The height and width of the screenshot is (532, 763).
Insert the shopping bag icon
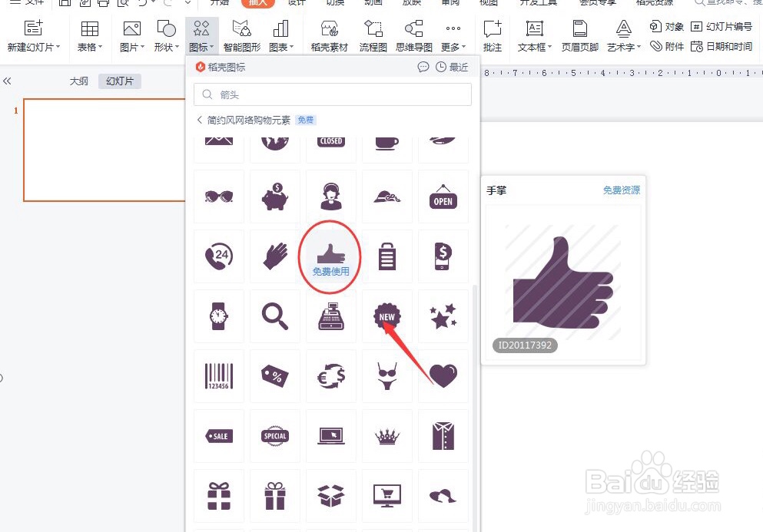(386, 256)
